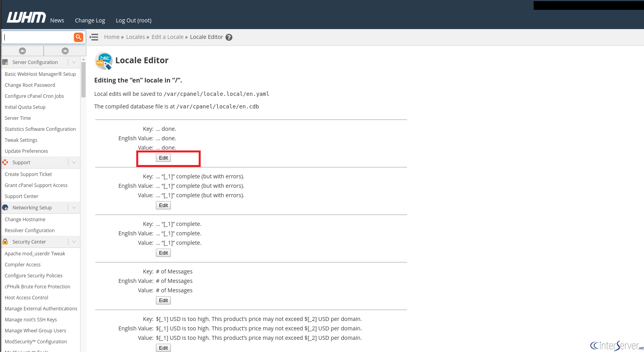Open the Locale Editor help question mark

[x=229, y=37]
